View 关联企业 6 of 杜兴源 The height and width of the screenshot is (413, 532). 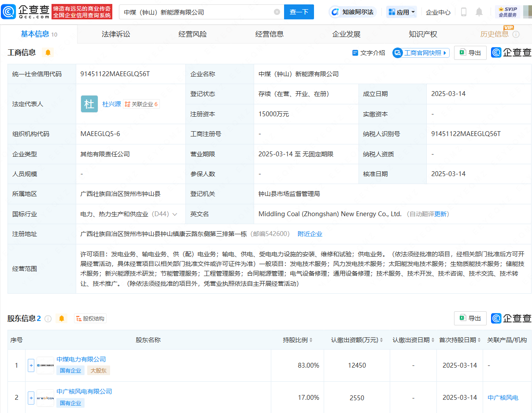(x=141, y=104)
